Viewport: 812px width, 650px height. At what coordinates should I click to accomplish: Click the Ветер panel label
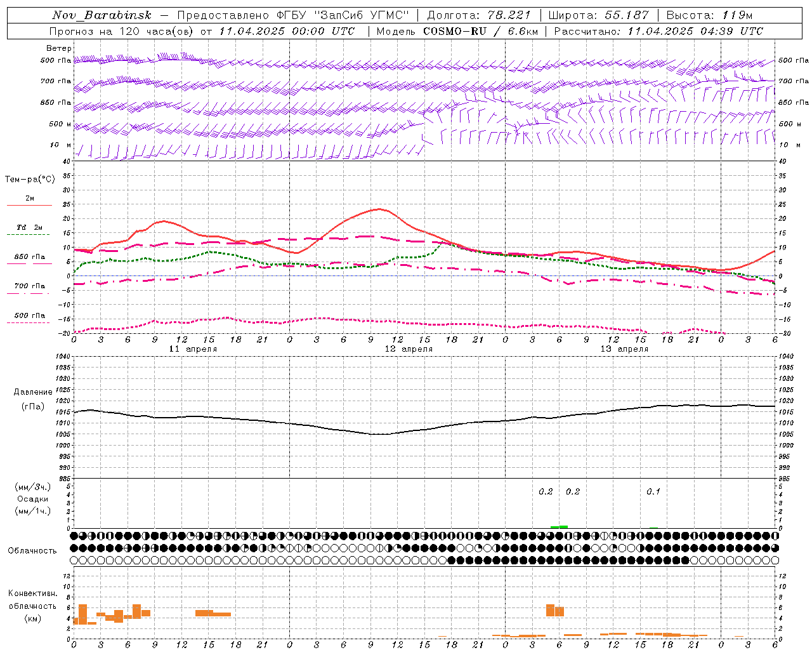pos(59,48)
